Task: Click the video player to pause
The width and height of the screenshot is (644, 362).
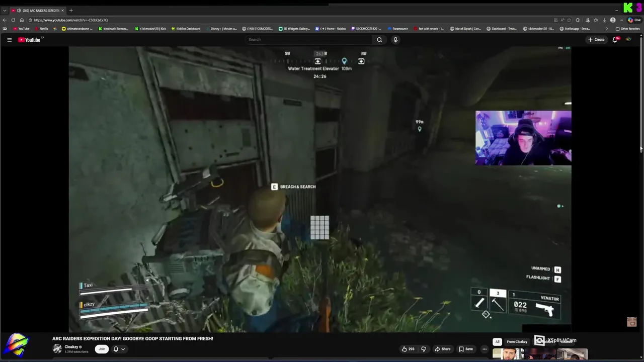Action: click(320, 189)
